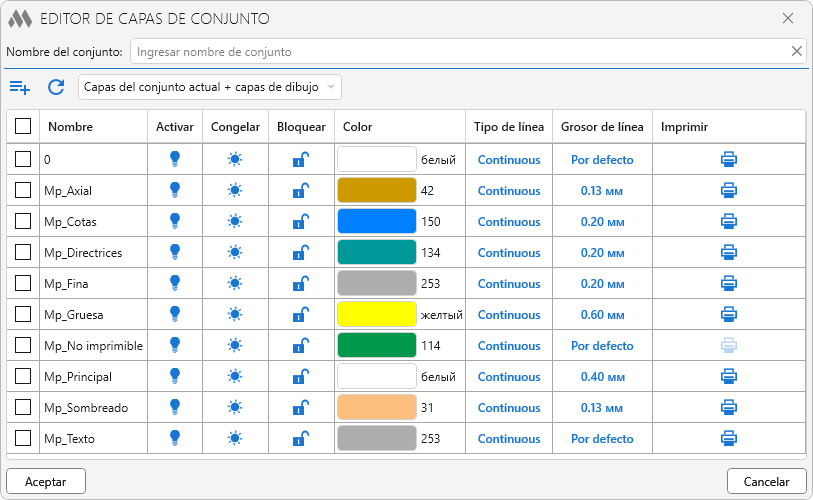
Task: Freeze the Mp_Cotas layer sun icon
Action: [235, 221]
